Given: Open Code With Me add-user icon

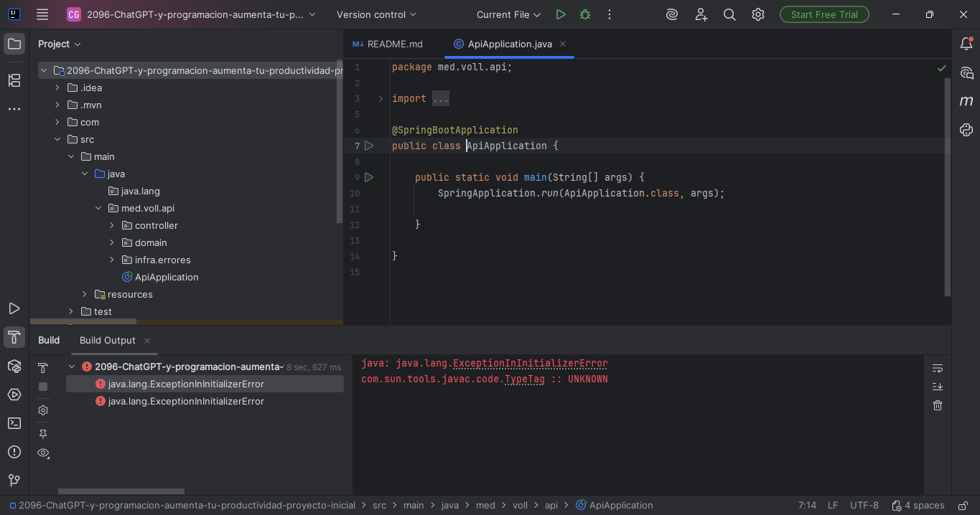Looking at the screenshot, I should tap(701, 14).
